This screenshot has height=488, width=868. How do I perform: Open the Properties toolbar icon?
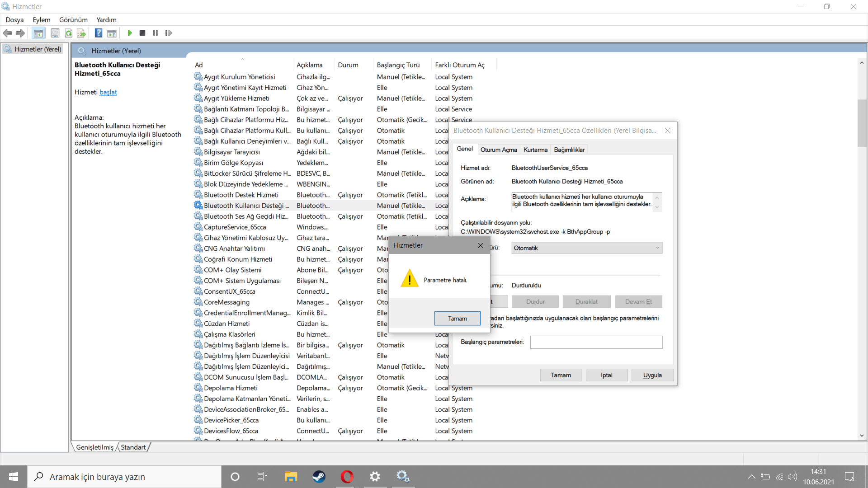pyautogui.click(x=55, y=33)
